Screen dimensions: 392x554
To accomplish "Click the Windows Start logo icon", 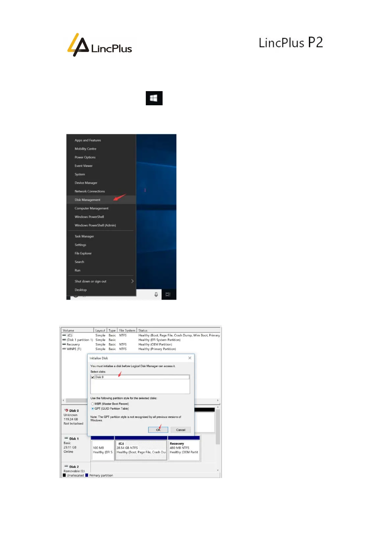I will tap(154, 98).
